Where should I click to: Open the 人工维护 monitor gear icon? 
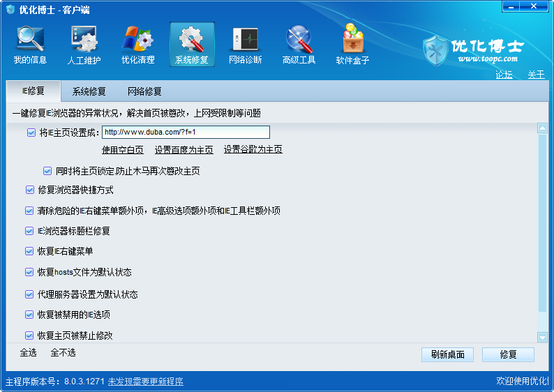point(84,39)
